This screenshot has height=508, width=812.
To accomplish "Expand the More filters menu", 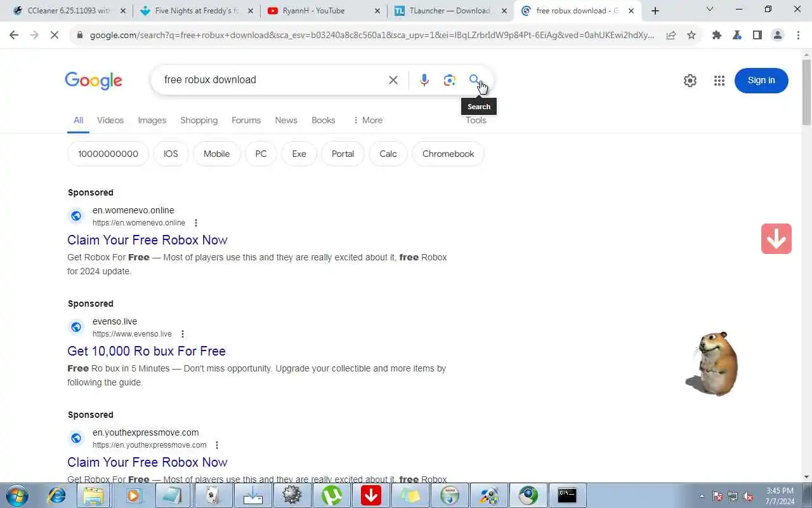I will [367, 120].
